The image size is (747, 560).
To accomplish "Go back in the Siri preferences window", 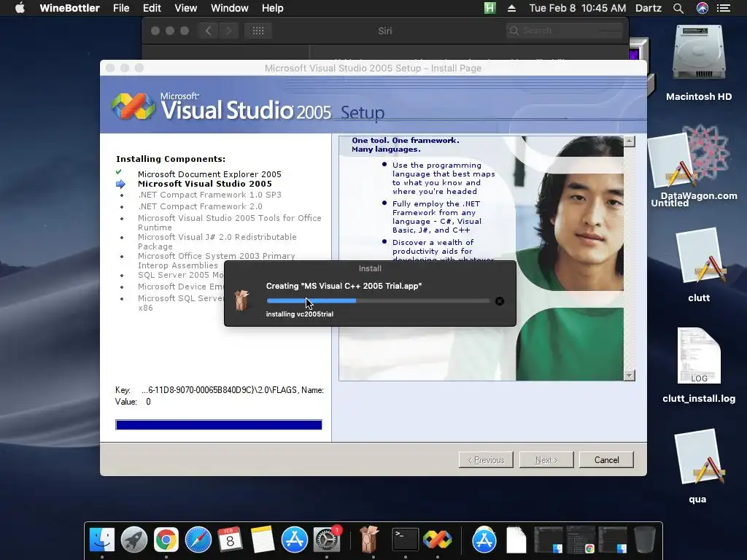I will pos(208,31).
